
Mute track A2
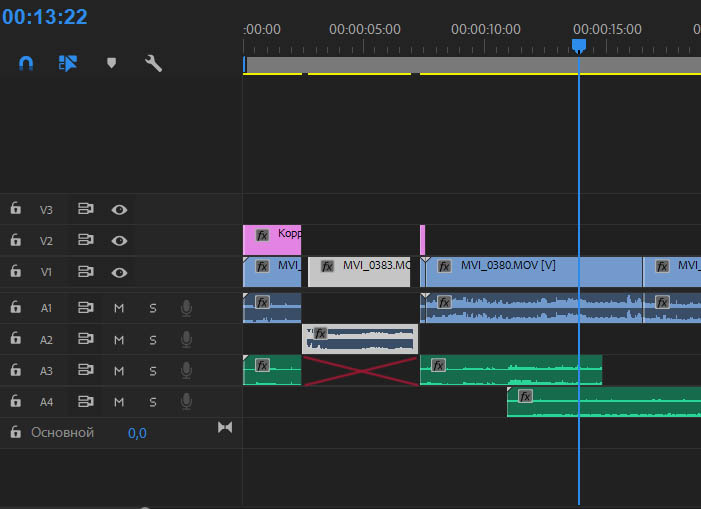click(119, 340)
